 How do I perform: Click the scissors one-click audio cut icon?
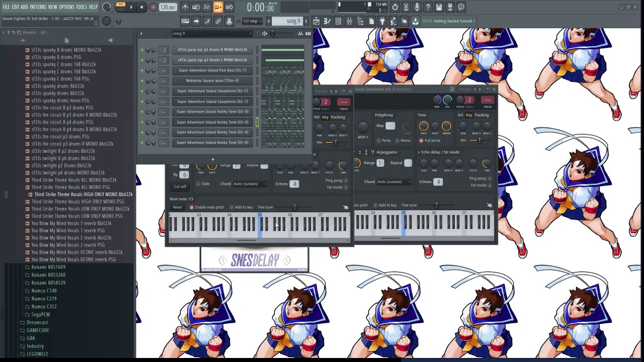click(x=406, y=8)
